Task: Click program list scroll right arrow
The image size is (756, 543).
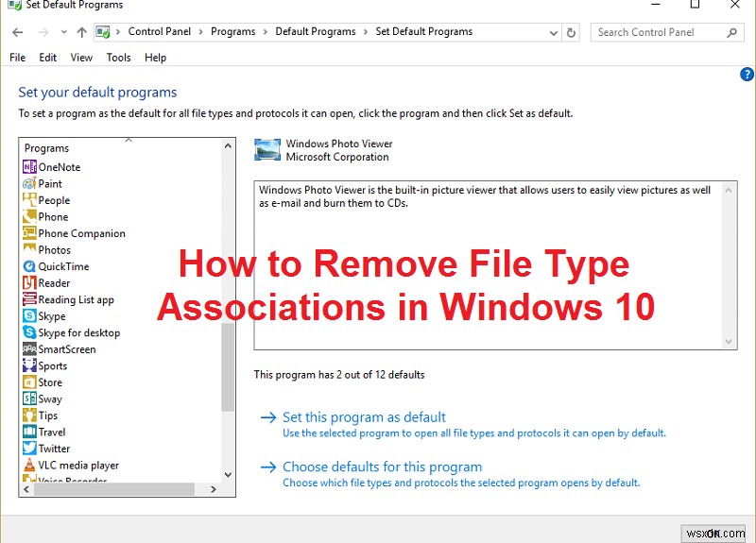Action: [214, 489]
